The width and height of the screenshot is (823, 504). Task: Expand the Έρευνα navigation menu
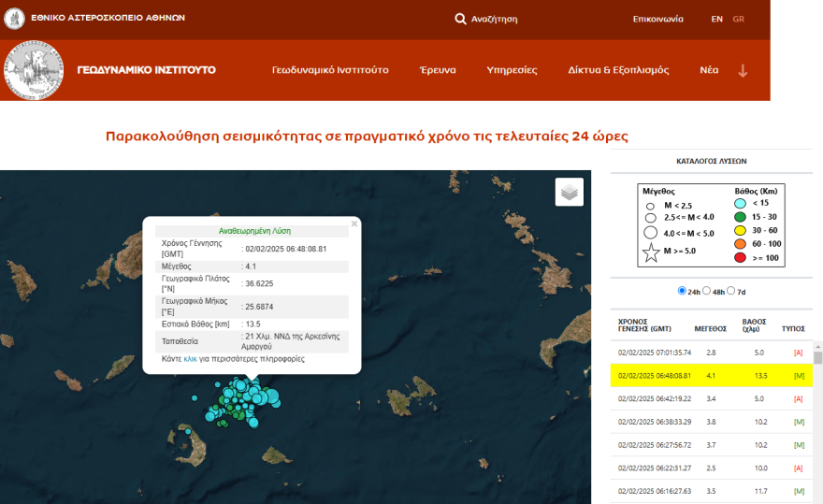click(438, 70)
